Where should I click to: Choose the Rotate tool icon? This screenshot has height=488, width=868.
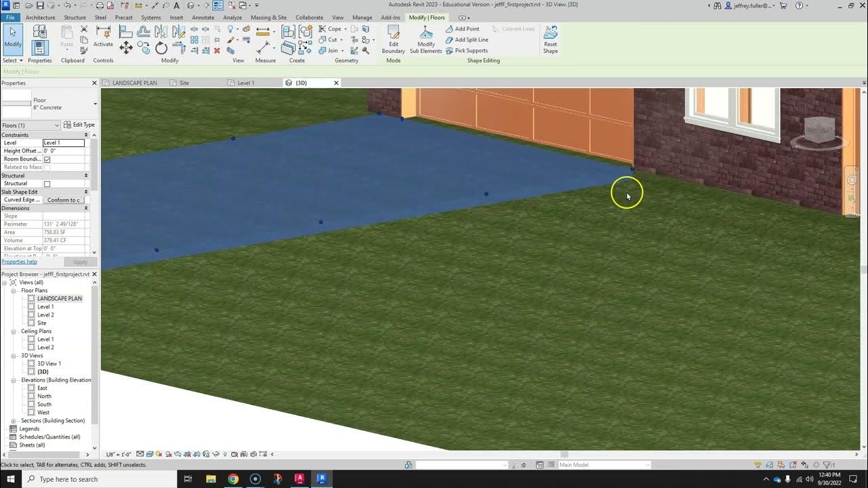tap(161, 47)
